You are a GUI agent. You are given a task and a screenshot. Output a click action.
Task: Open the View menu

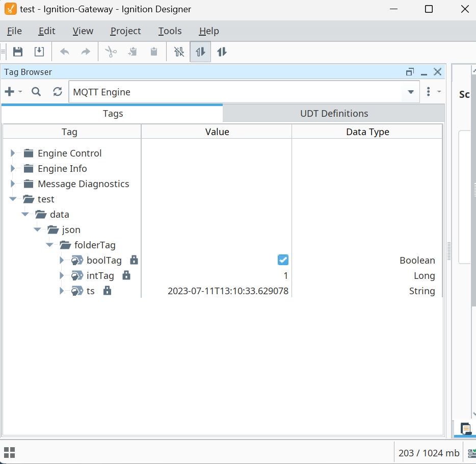(x=83, y=31)
